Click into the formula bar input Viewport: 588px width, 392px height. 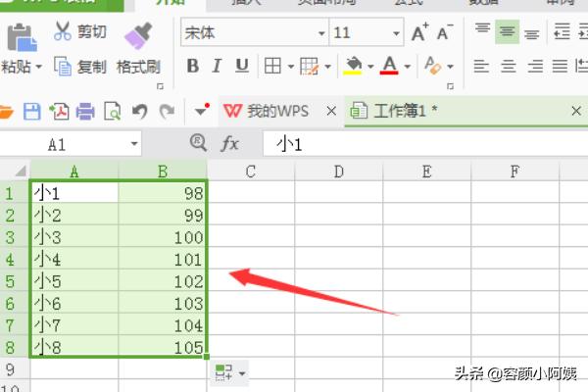(x=425, y=144)
